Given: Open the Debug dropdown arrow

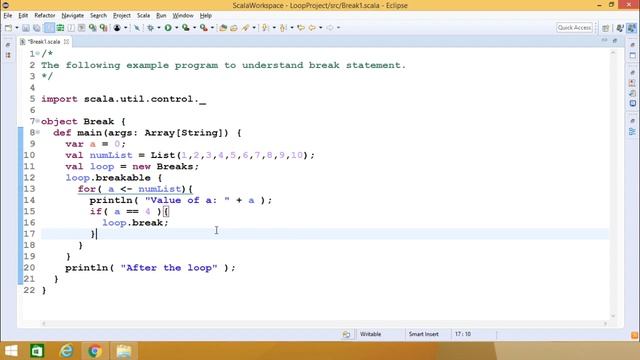Looking at the screenshot, I should click(x=159, y=28).
